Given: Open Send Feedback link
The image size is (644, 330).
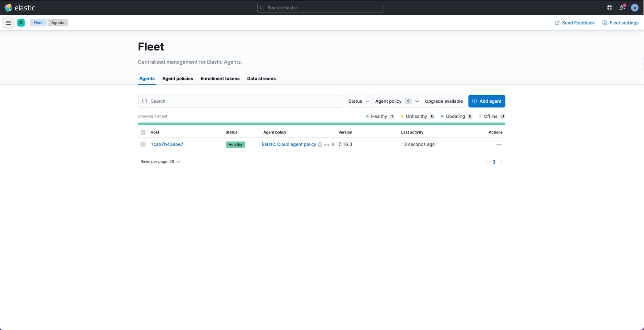Looking at the screenshot, I should point(575,23).
